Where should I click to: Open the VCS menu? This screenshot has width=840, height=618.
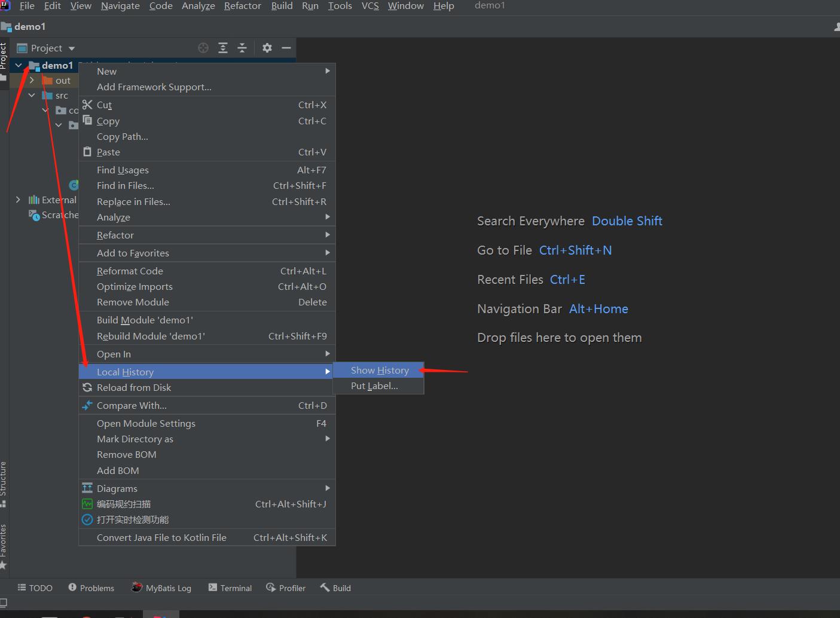coord(370,6)
